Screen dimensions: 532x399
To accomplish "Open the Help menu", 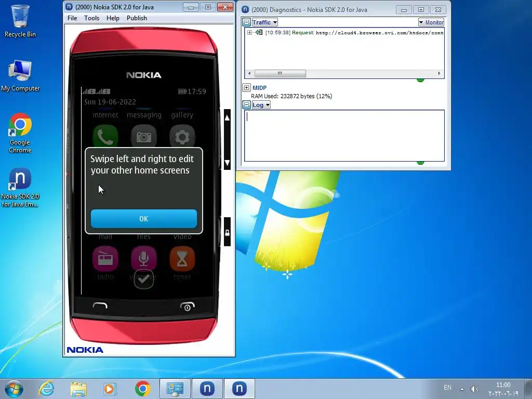I will coord(113,18).
